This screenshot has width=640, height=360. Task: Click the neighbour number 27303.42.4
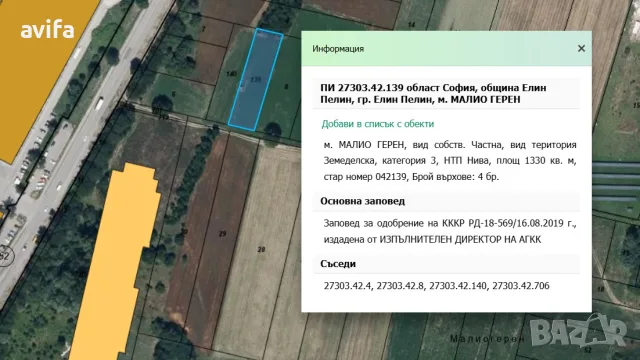coord(347,286)
